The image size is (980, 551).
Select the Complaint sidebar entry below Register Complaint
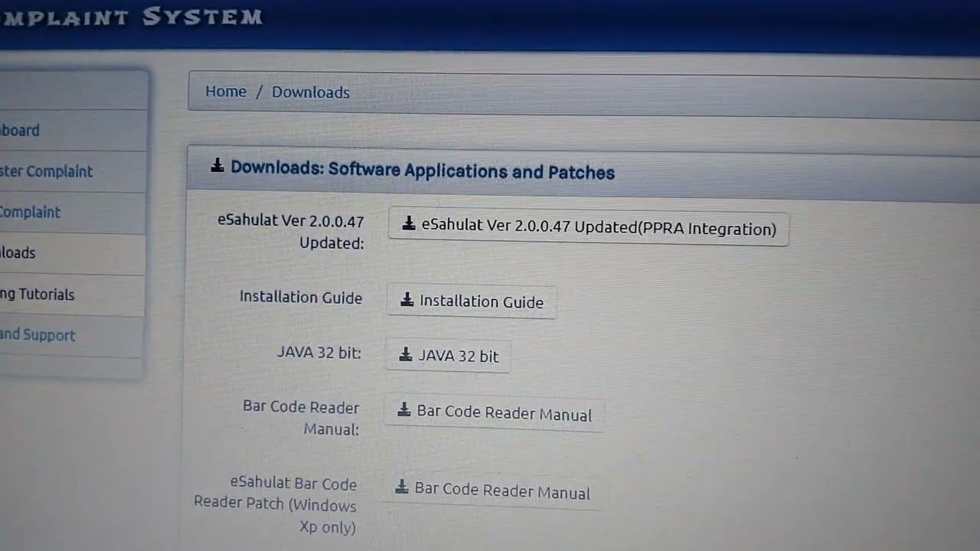(72, 213)
